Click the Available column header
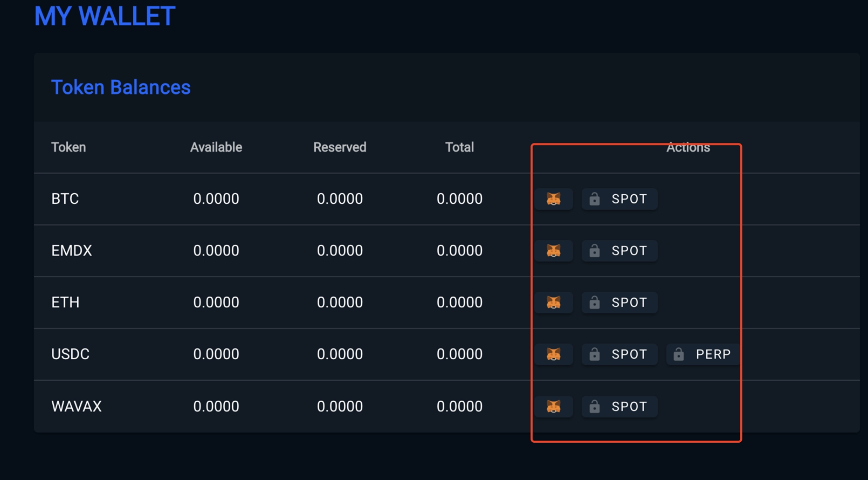 pyautogui.click(x=216, y=147)
